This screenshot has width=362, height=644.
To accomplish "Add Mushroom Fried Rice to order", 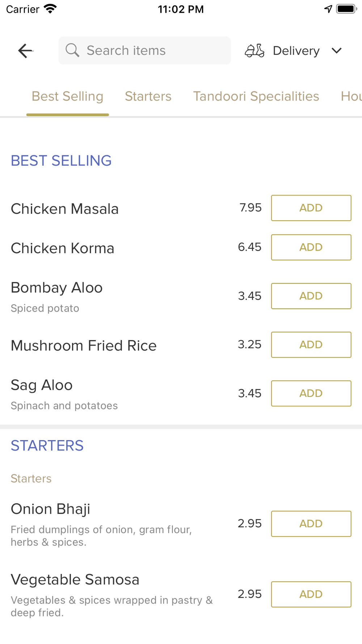I will coord(311,345).
